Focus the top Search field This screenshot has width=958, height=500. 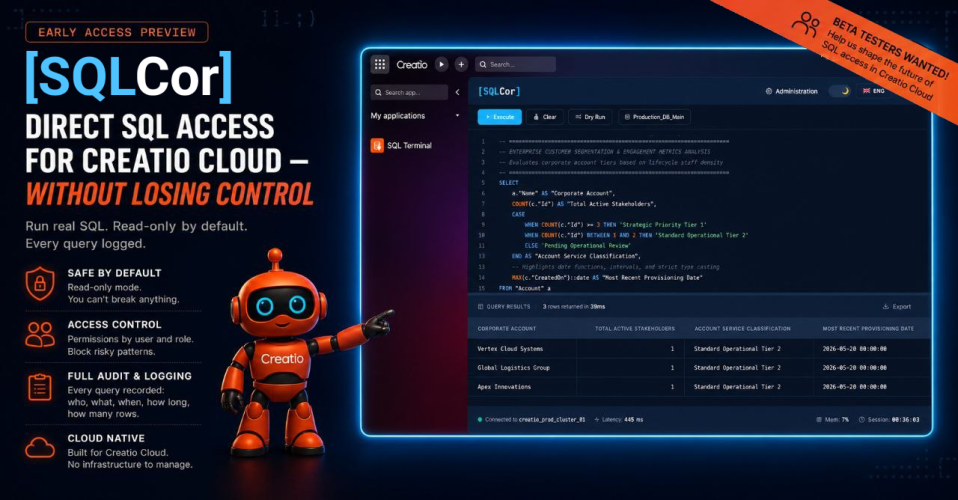coord(515,64)
